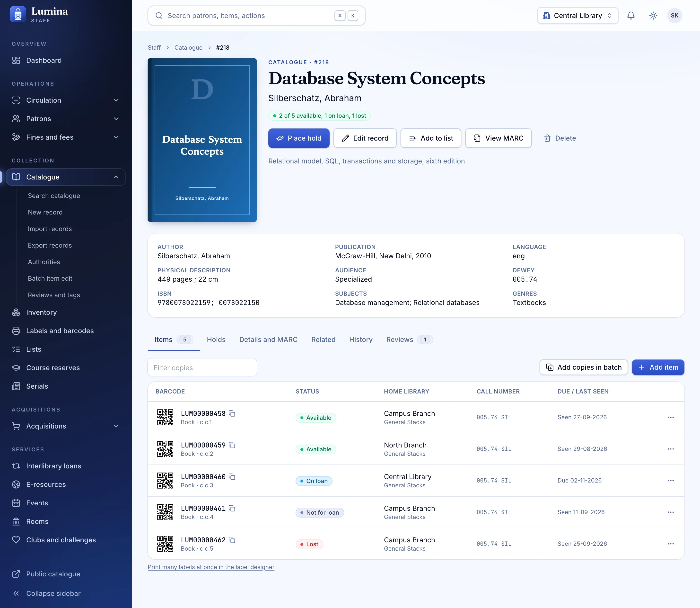Image resolution: width=700 pixels, height=608 pixels.
Task: Open the Reviews tab
Action: pyautogui.click(x=409, y=340)
